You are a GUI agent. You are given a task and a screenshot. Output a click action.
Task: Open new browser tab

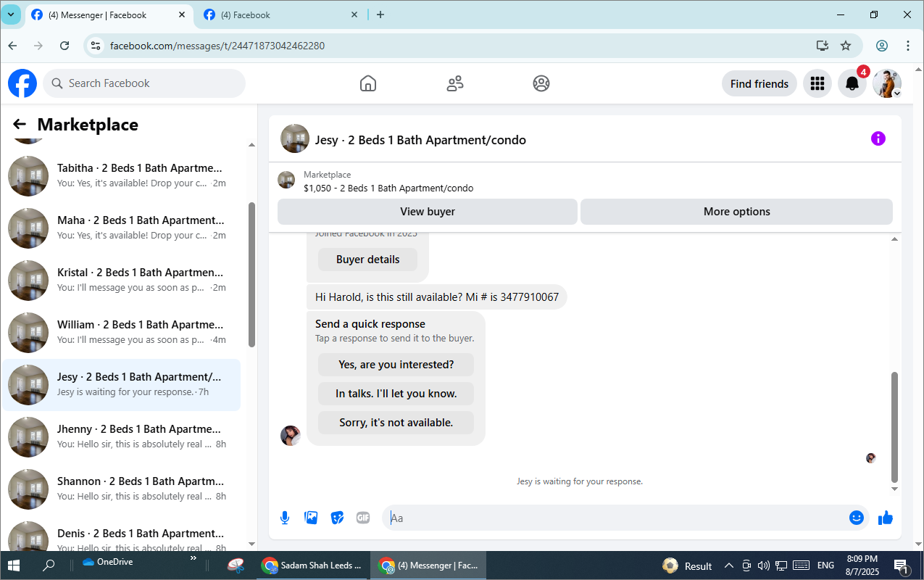point(380,14)
